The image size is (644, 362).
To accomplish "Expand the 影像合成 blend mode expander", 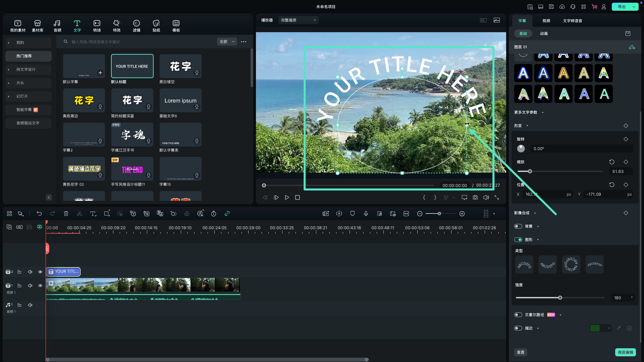I will click(534, 213).
